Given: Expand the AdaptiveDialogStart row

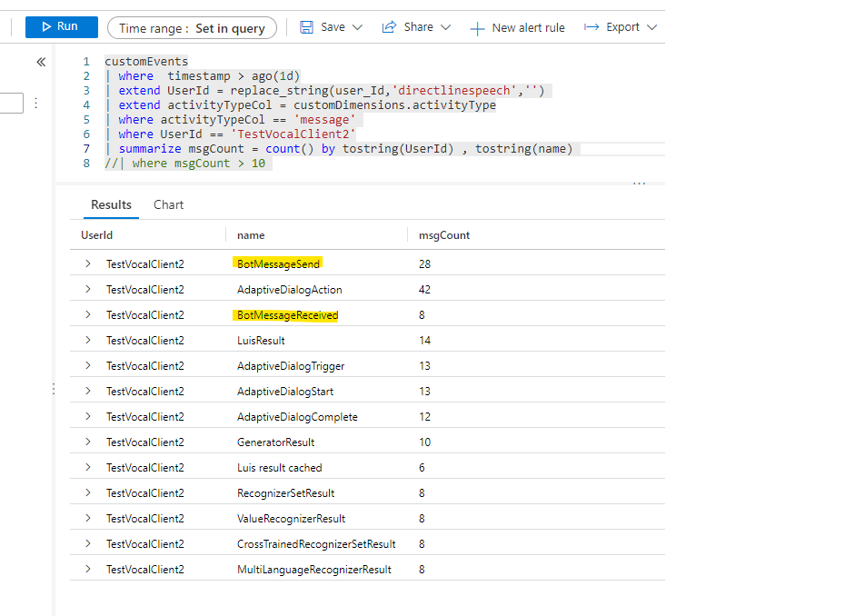Looking at the screenshot, I should tap(88, 392).
